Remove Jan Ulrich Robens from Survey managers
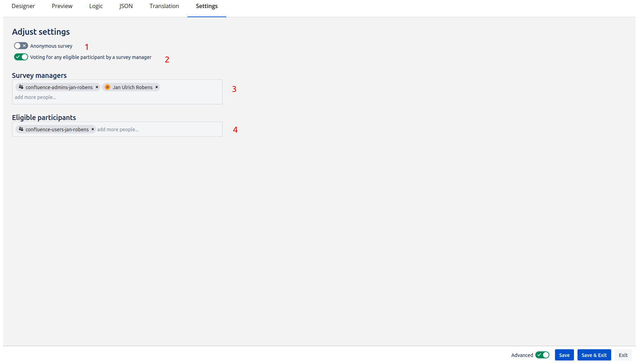The width and height of the screenshot is (640, 364). tap(157, 87)
